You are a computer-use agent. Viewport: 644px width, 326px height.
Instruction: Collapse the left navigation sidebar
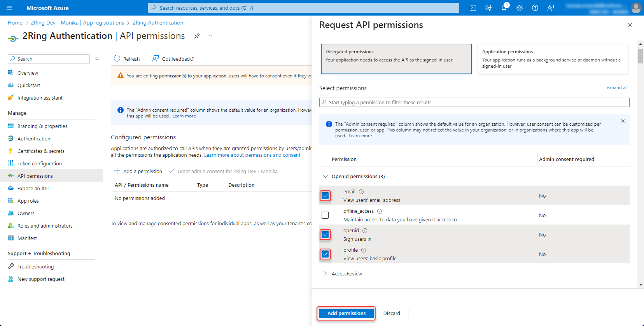(x=97, y=59)
